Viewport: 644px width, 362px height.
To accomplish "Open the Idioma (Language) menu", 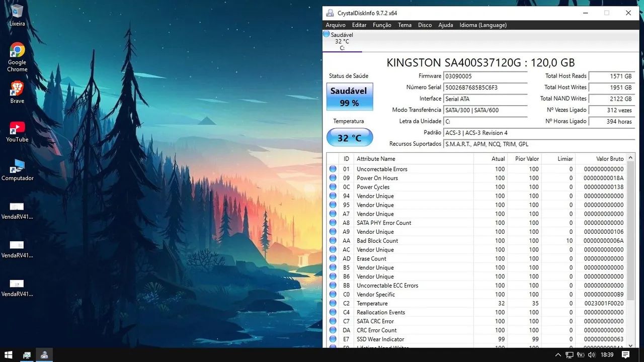I will pos(482,25).
